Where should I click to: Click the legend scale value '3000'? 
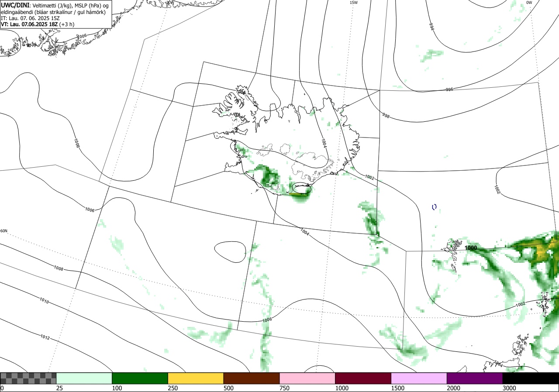coord(510,388)
